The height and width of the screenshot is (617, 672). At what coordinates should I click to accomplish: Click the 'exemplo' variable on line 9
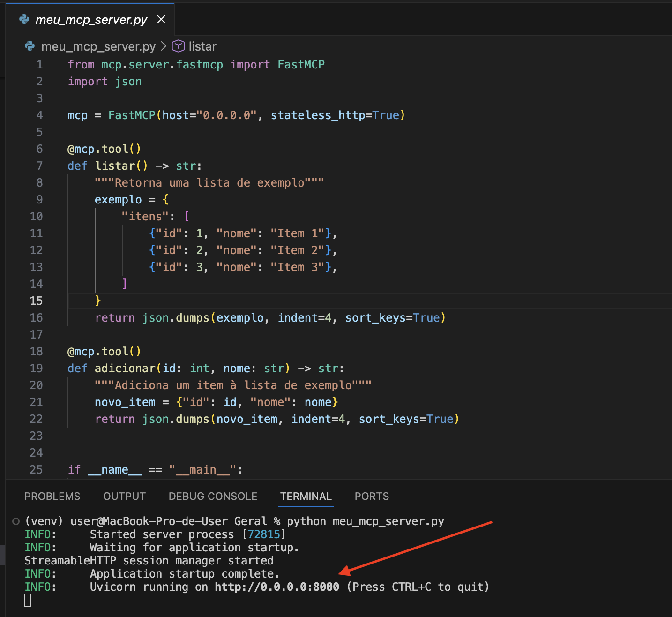click(118, 200)
